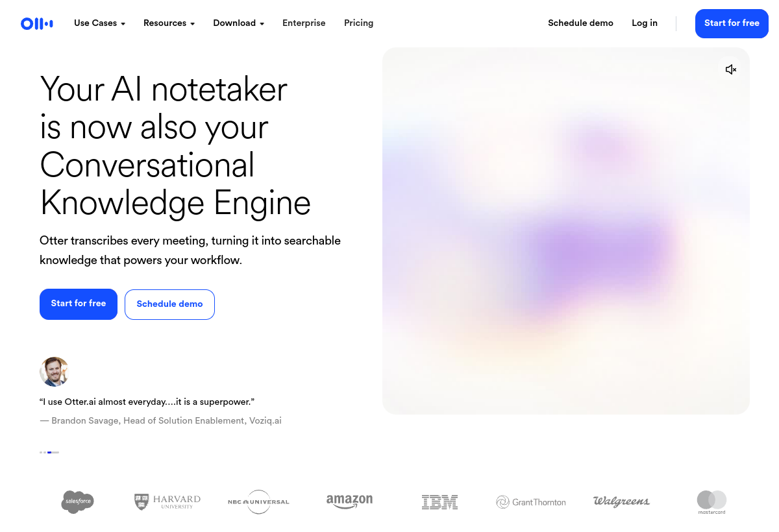779x532 pixels.
Task: Click Brandon Savage's avatar photo
Action: [x=55, y=372]
